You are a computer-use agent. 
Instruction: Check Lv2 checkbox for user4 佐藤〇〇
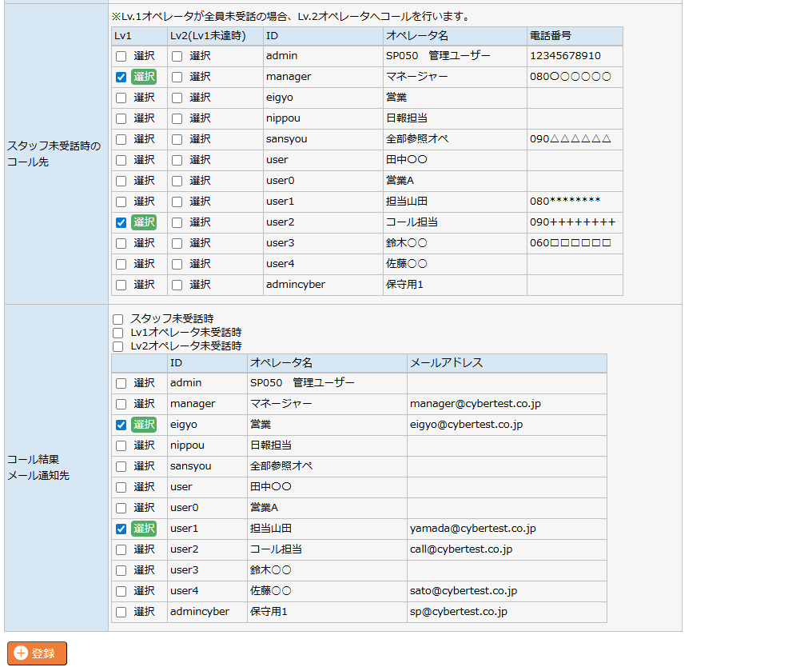[x=177, y=264]
